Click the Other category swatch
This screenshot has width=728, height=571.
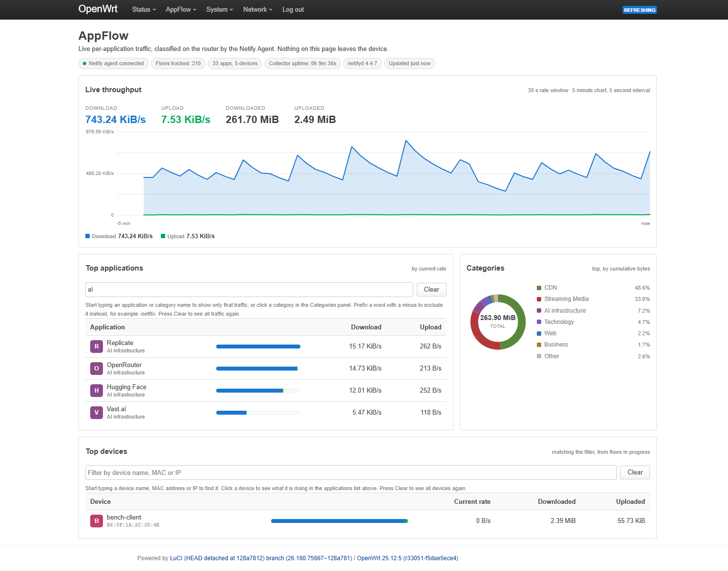tap(539, 356)
